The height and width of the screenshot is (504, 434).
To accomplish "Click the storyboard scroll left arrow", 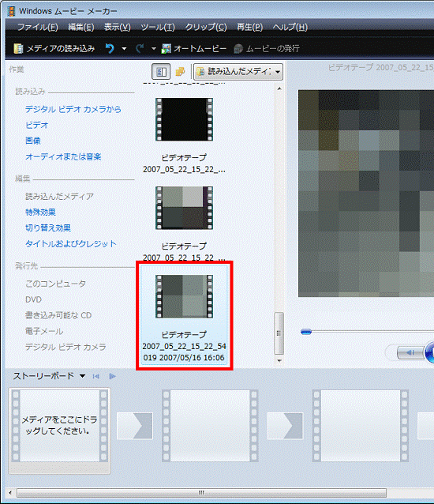I will (10, 492).
